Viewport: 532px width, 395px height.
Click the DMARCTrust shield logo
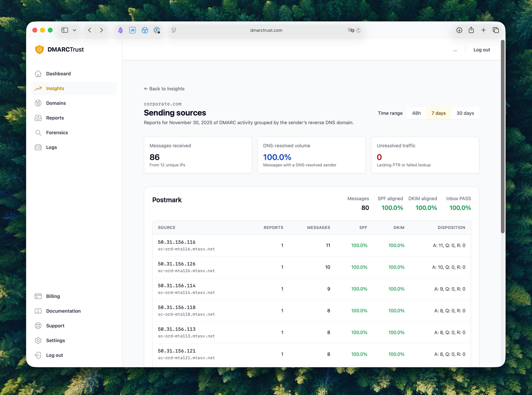(39, 49)
